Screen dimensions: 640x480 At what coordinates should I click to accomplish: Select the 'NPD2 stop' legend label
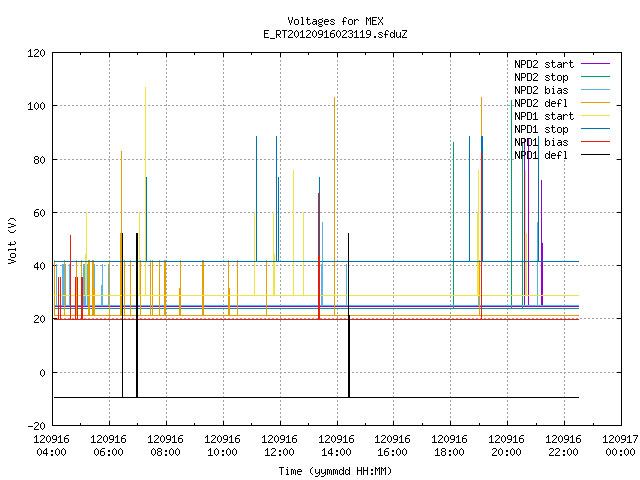541,77
